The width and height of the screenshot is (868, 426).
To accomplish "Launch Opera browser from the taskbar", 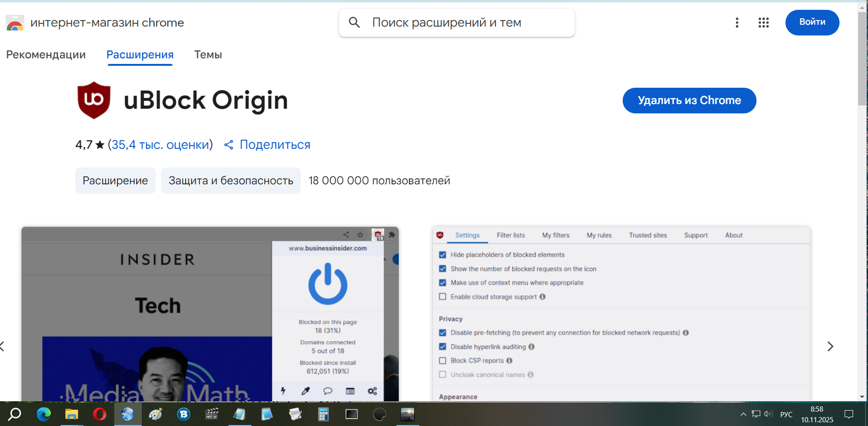I will [99, 414].
